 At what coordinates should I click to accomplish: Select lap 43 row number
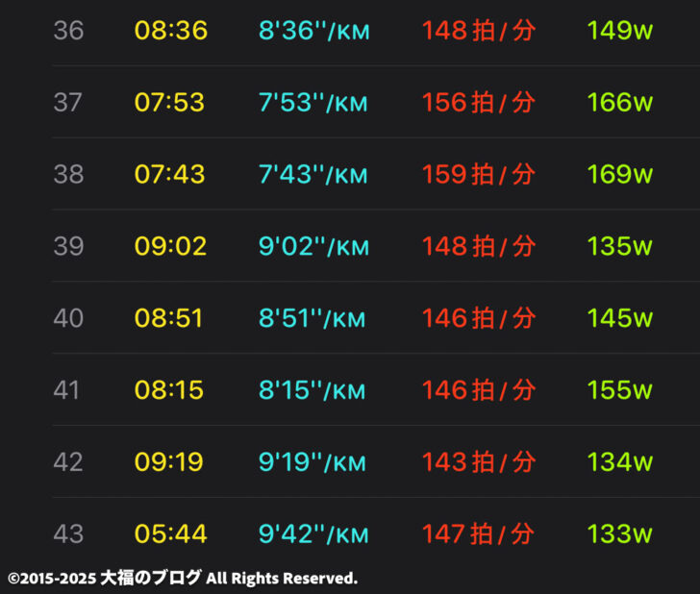68,534
